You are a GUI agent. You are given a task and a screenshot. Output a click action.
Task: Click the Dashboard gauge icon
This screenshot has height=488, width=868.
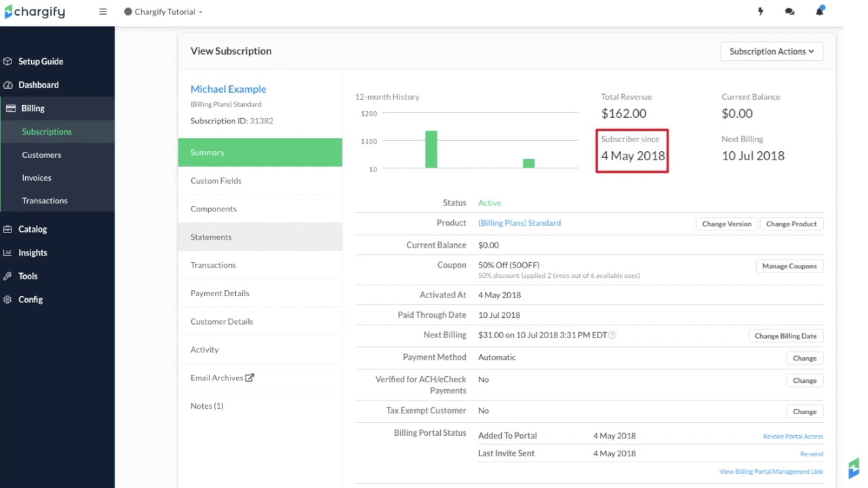click(x=7, y=85)
